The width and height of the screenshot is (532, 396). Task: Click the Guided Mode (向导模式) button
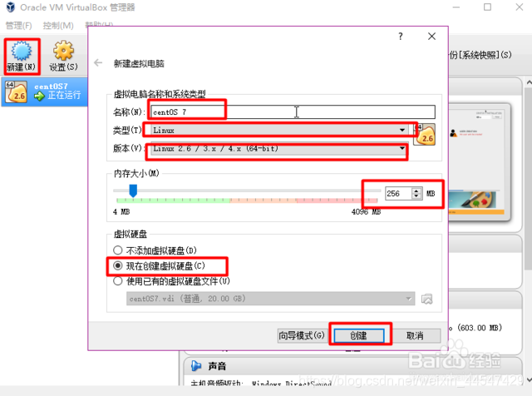[301, 335]
